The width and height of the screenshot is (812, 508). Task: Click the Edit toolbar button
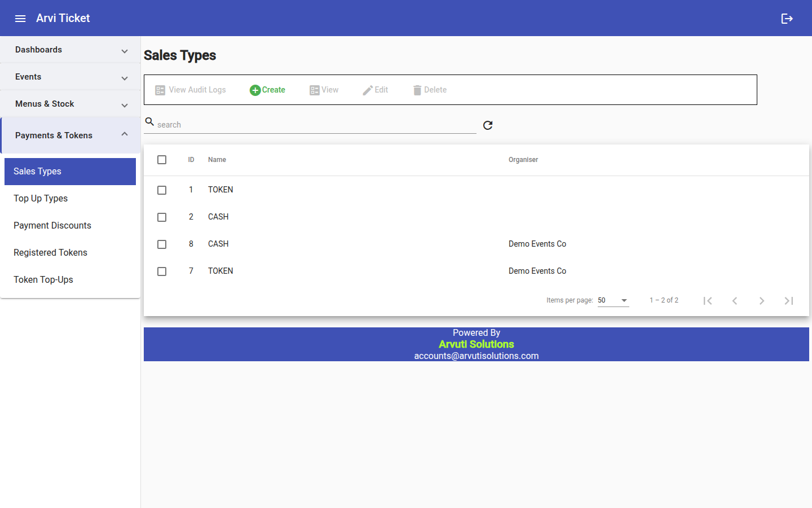click(x=376, y=90)
